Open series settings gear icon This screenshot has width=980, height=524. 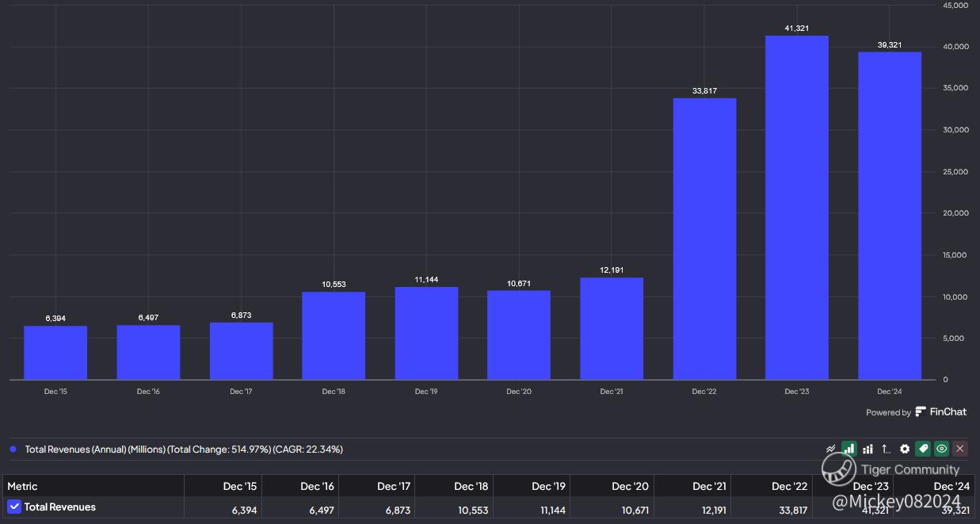pos(905,449)
